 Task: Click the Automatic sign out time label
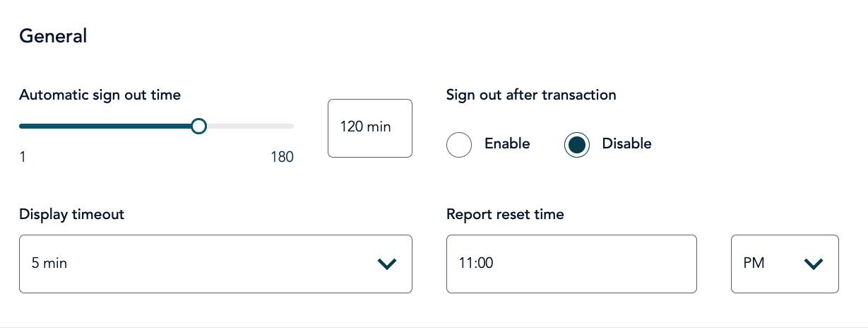(x=100, y=95)
